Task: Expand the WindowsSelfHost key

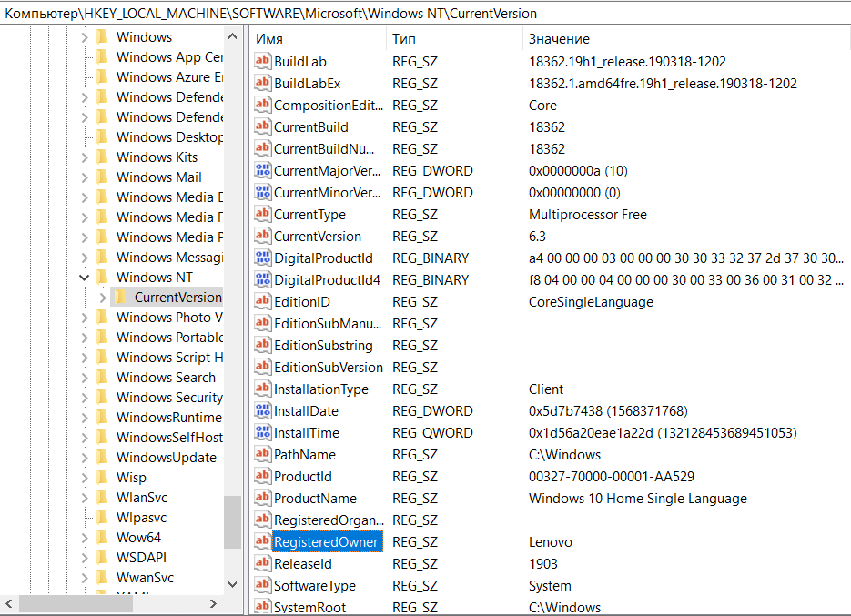Action: click(84, 438)
